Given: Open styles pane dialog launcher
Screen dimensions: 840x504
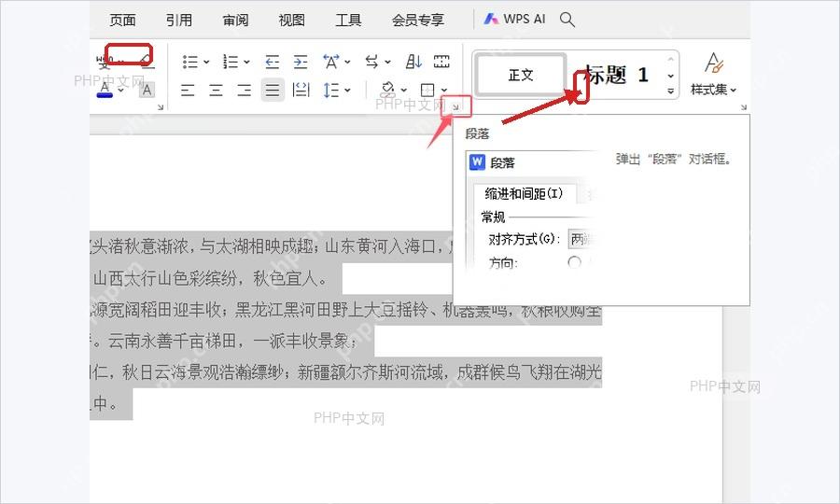Looking at the screenshot, I should click(744, 107).
